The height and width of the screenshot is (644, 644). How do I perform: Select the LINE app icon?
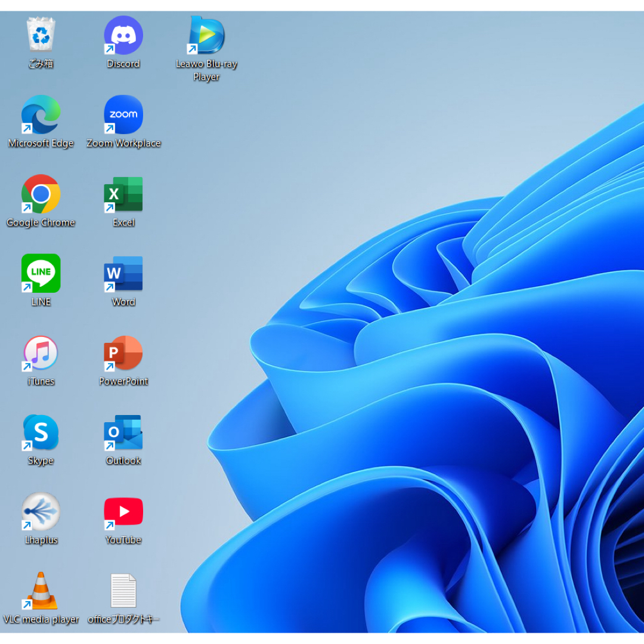click(41, 273)
